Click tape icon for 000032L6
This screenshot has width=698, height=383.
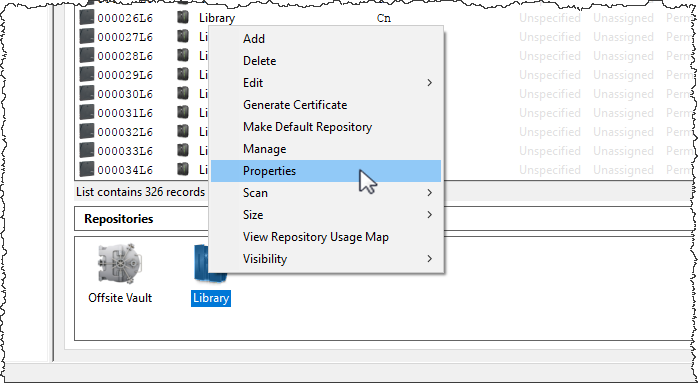click(87, 131)
